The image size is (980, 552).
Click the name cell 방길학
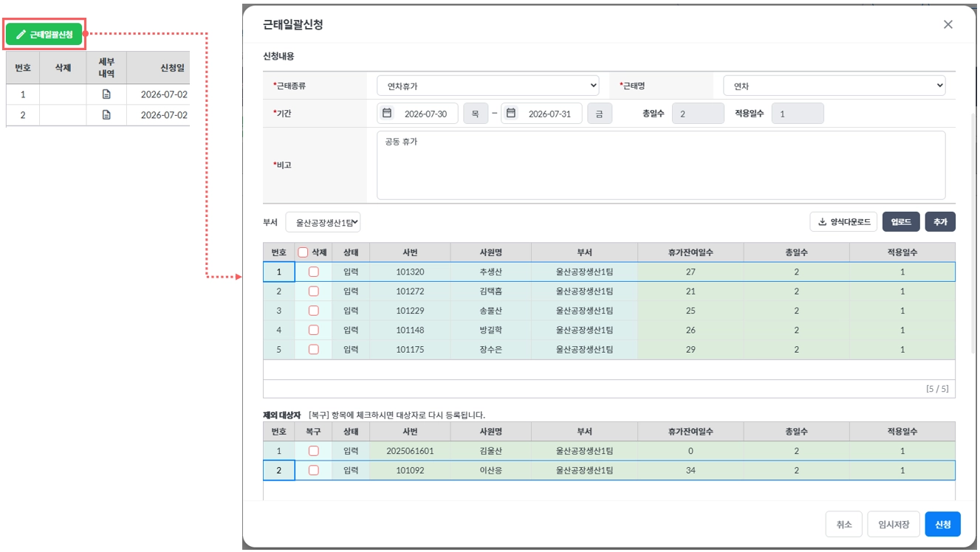pyautogui.click(x=490, y=330)
